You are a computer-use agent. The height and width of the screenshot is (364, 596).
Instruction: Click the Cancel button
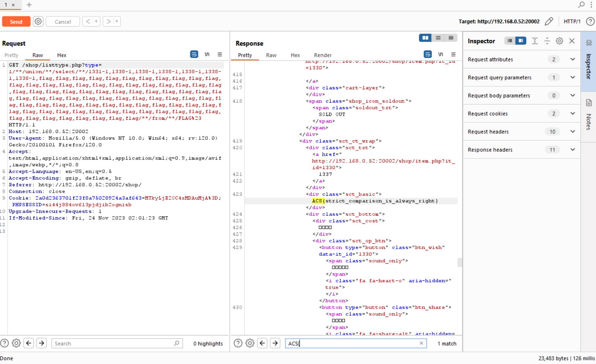tap(63, 22)
